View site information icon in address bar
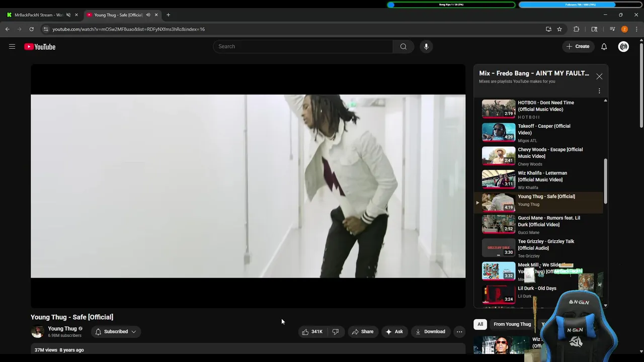The height and width of the screenshot is (362, 644). tap(46, 29)
